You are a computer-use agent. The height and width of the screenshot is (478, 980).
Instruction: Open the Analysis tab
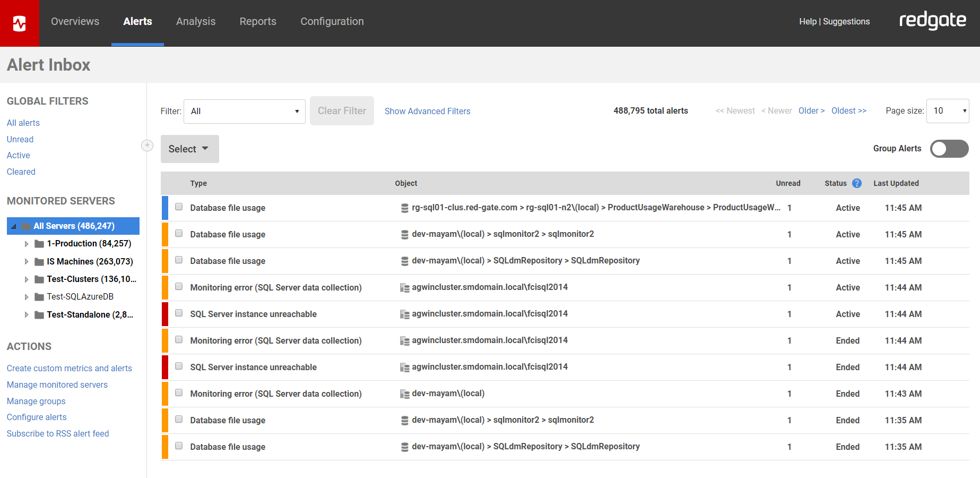[x=196, y=21]
